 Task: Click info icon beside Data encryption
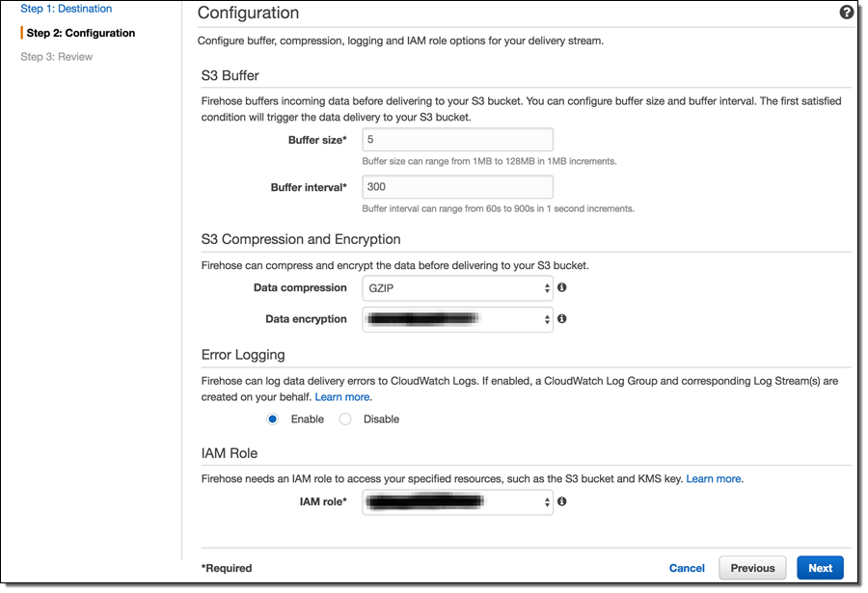point(562,318)
